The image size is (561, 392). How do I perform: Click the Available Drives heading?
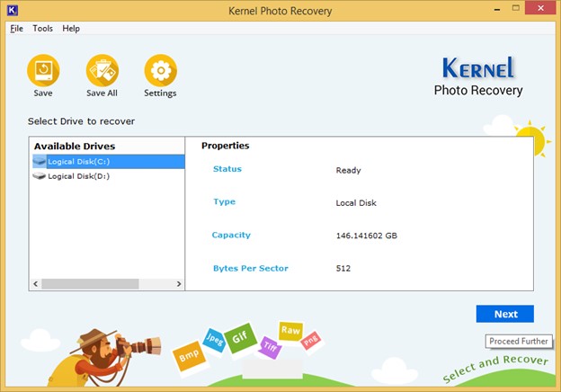[x=75, y=146]
